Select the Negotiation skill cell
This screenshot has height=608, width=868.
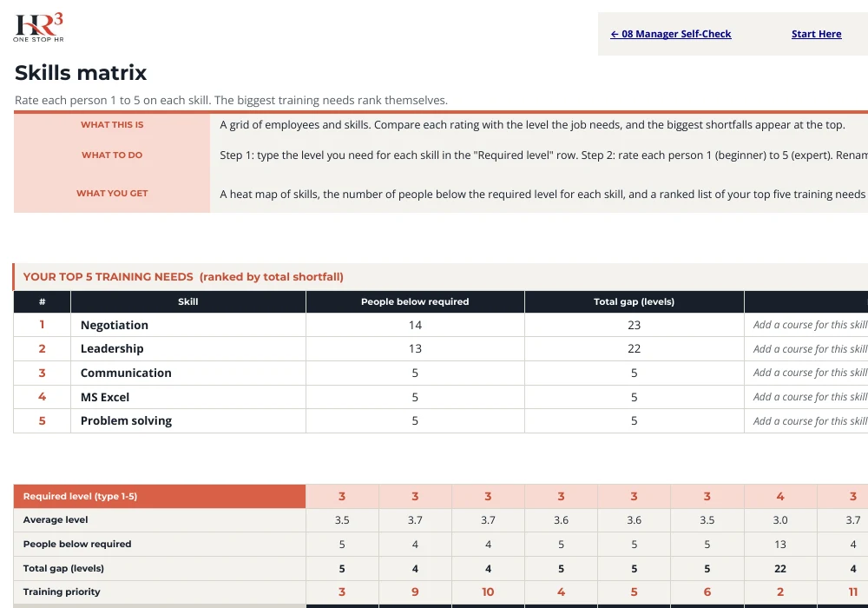[188, 325]
